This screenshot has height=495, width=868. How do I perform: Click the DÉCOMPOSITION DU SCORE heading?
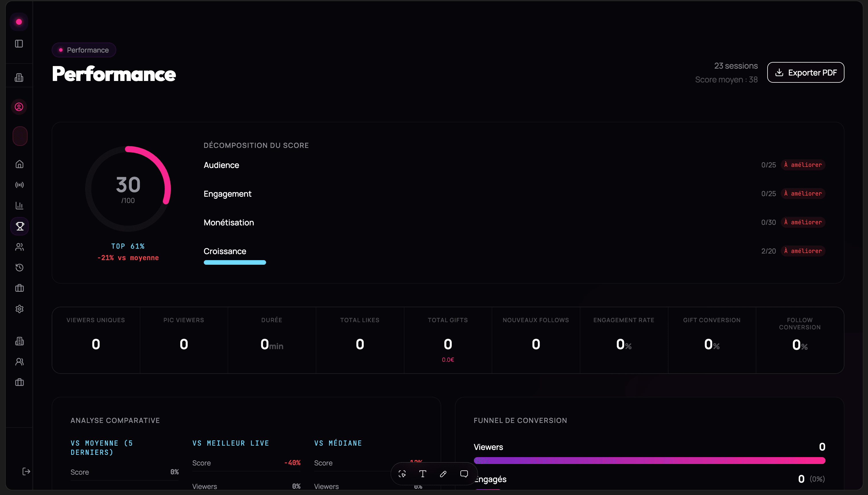[256, 146]
